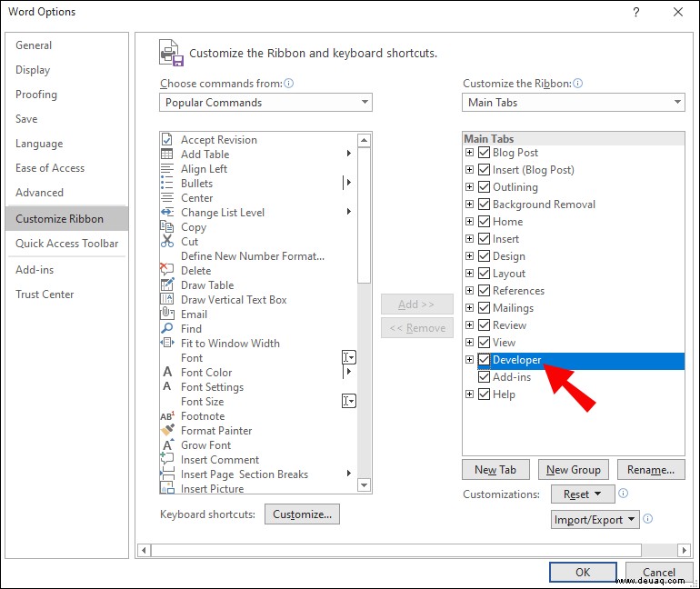The image size is (700, 589).
Task: Click the info icon next to Reset
Action: 624,493
